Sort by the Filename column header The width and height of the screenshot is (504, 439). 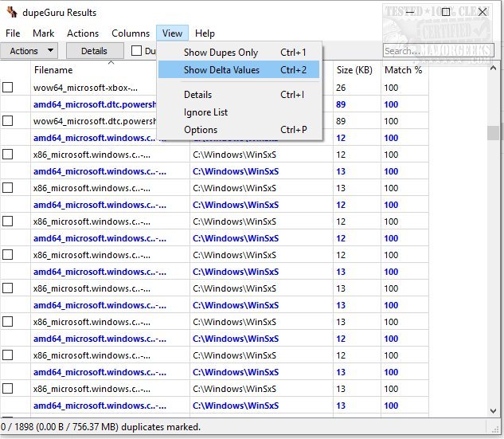53,70
